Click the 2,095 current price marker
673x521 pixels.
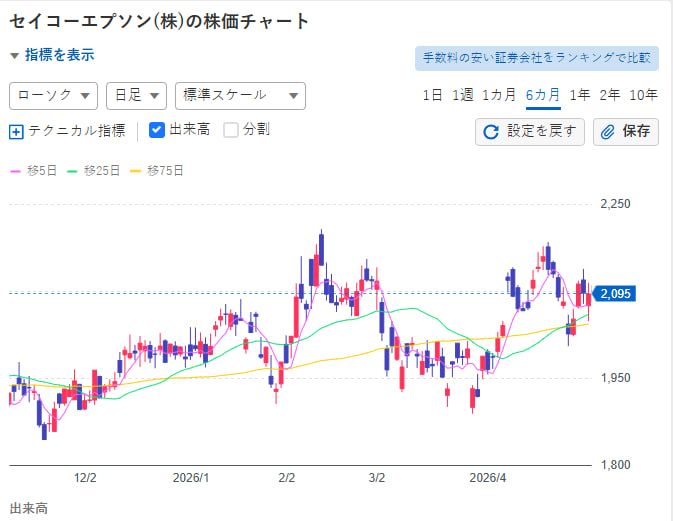click(614, 294)
